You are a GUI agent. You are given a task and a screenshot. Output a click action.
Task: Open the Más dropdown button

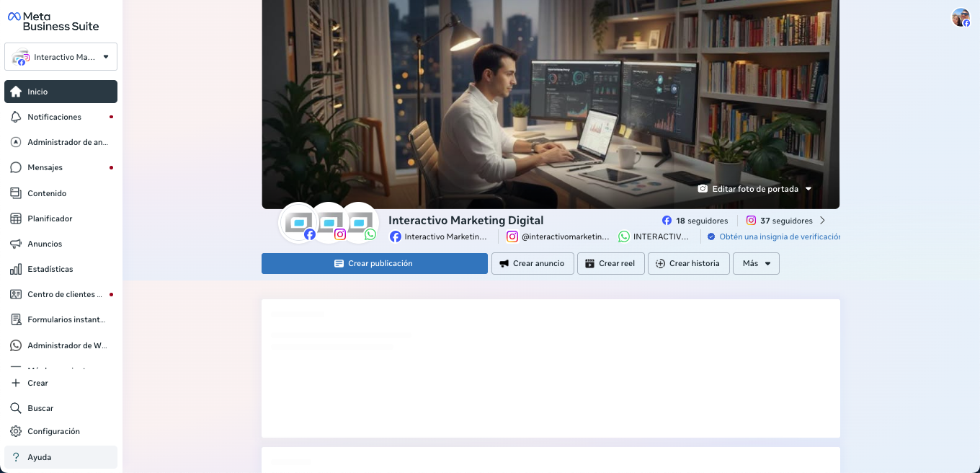(756, 264)
